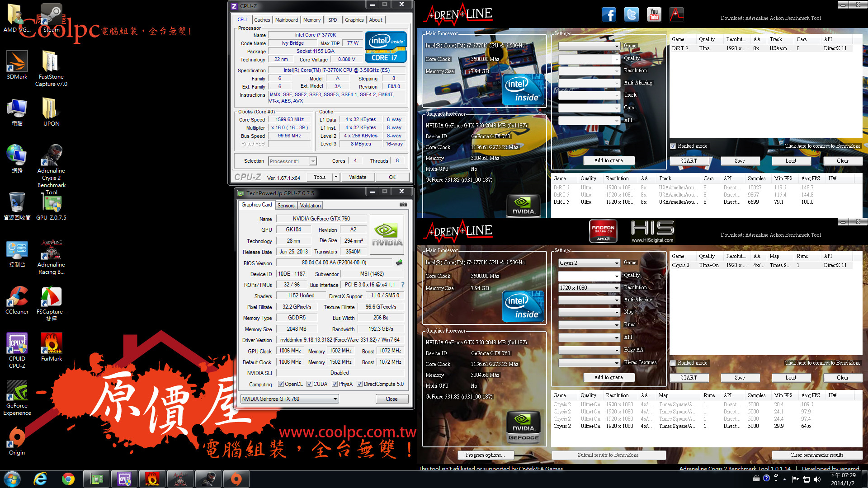Open the CPUID CPU-Z desktop icon
This screenshot has height=488, width=868.
tap(17, 351)
